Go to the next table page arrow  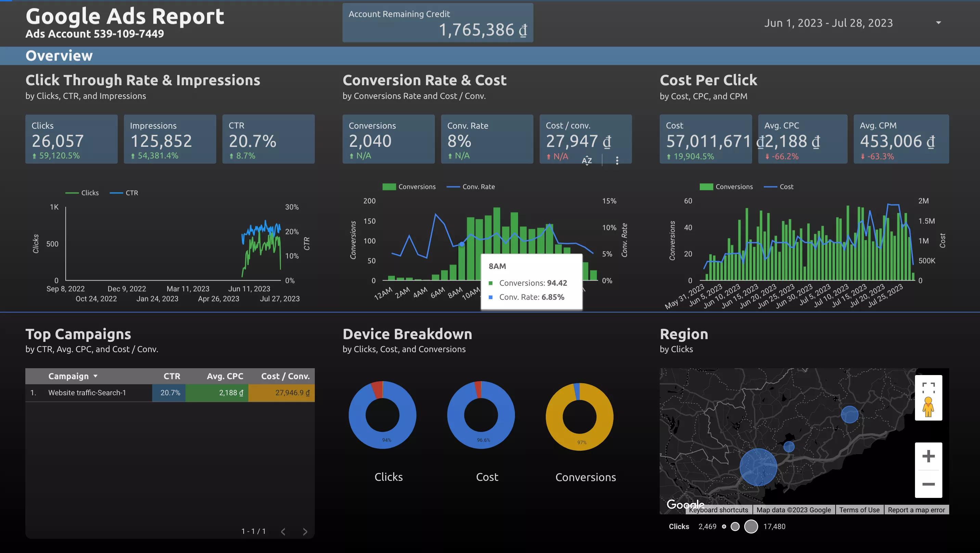click(305, 532)
